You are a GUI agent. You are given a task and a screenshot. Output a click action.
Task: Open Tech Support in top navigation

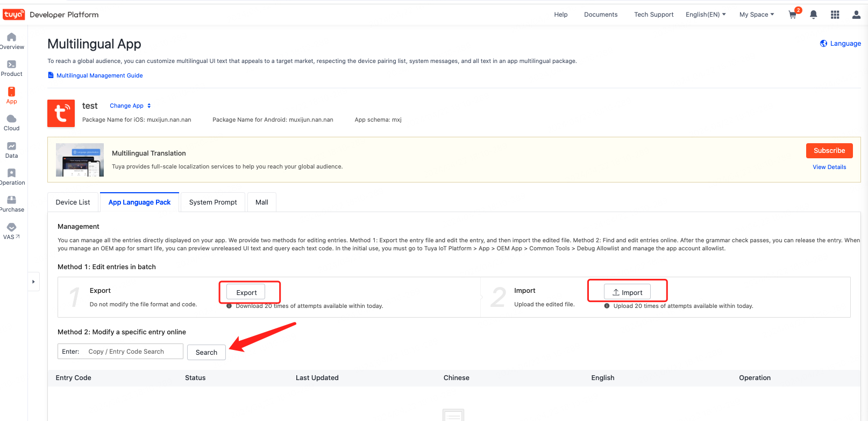click(654, 15)
